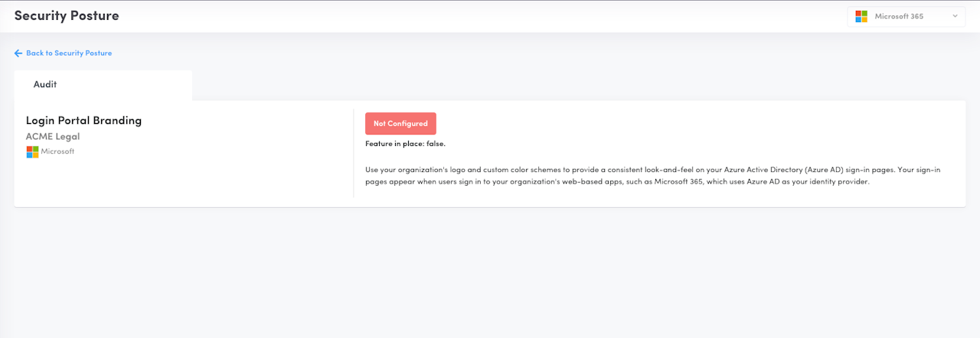
Task: Click the 'Microsoft 365' text in the selector
Action: point(900,16)
